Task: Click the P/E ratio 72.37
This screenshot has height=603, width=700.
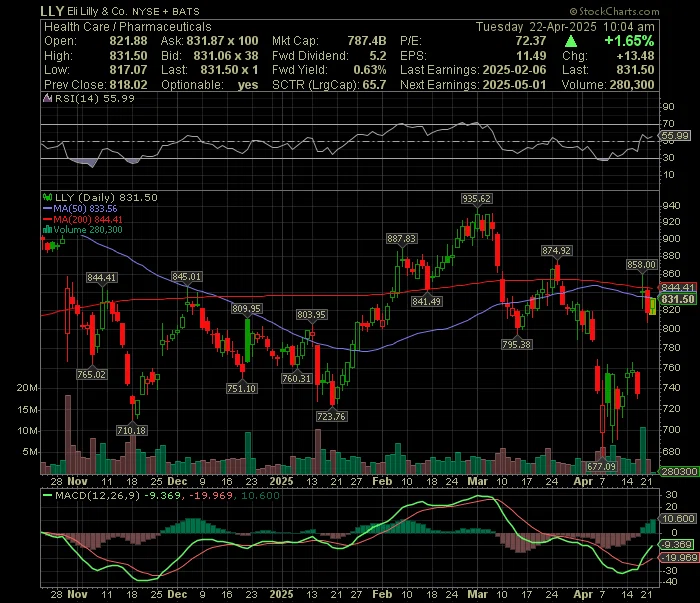Action: (x=531, y=41)
